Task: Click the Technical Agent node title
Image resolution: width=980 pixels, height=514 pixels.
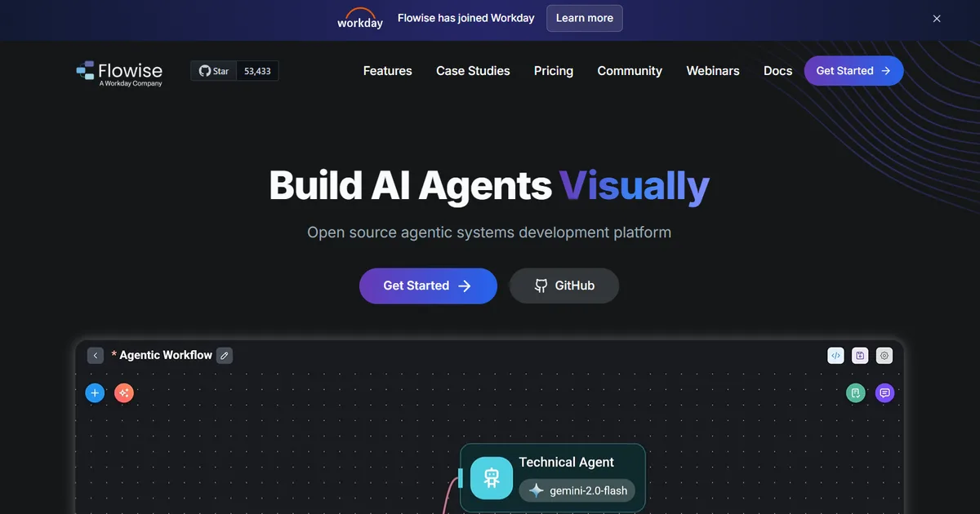Action: (567, 462)
